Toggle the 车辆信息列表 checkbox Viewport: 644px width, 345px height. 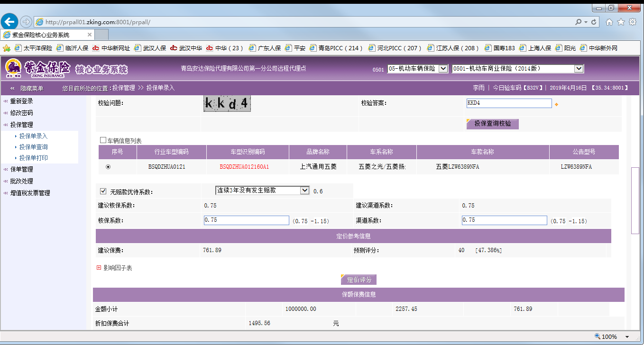click(103, 140)
